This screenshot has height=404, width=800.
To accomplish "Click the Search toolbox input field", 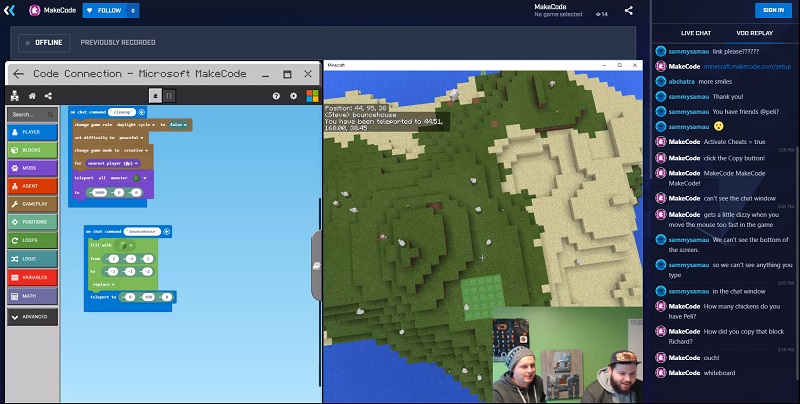I will [x=32, y=114].
